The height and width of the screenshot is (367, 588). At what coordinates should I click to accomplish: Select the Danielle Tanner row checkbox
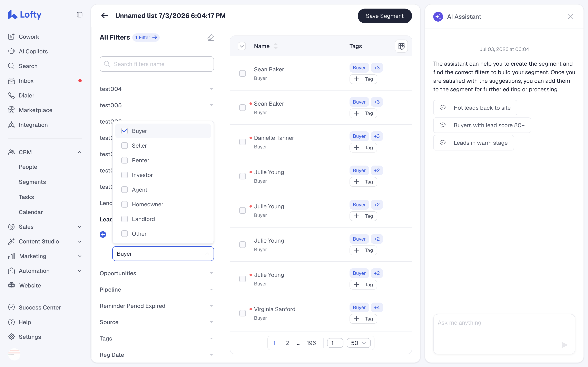[x=243, y=142]
